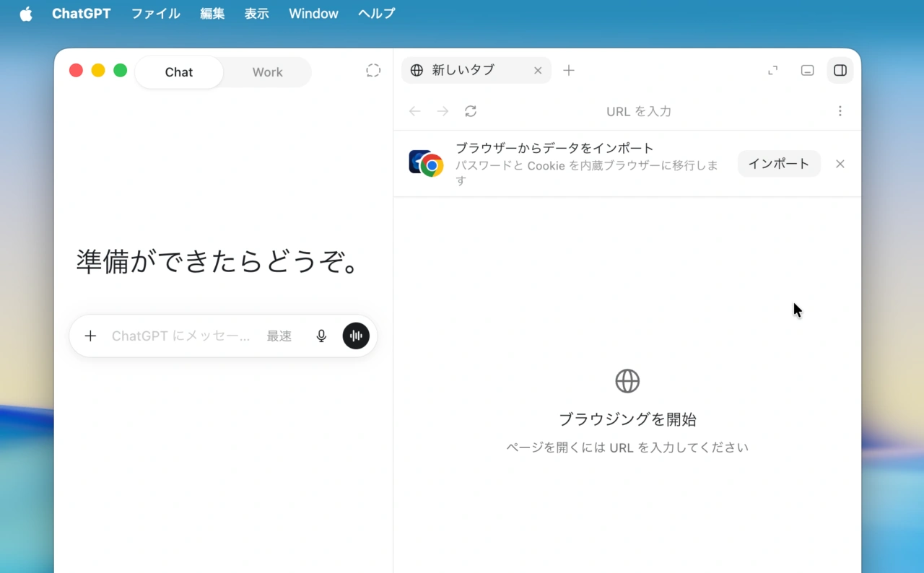Image resolution: width=924 pixels, height=573 pixels.
Task: Start voice mode with waveform button
Action: tap(356, 336)
